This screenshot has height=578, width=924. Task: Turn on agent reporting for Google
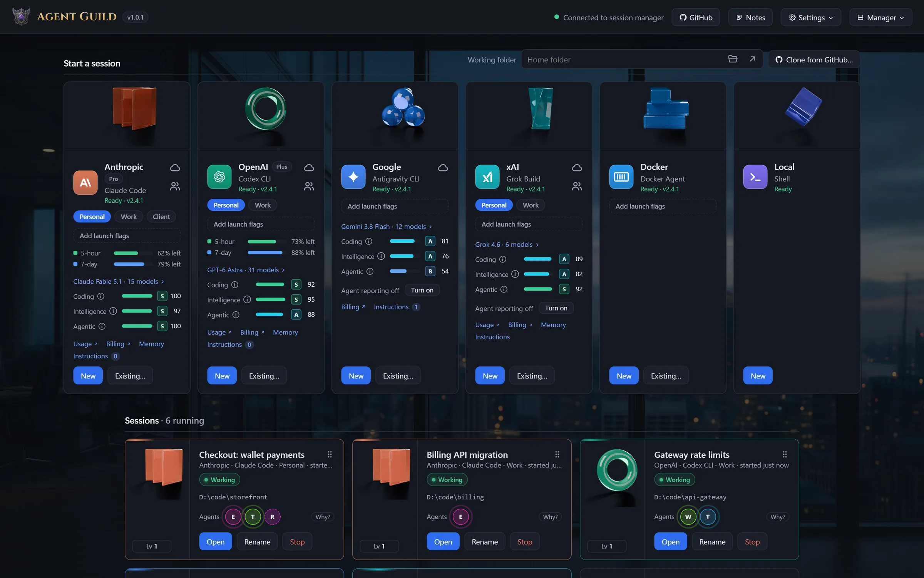tap(422, 290)
